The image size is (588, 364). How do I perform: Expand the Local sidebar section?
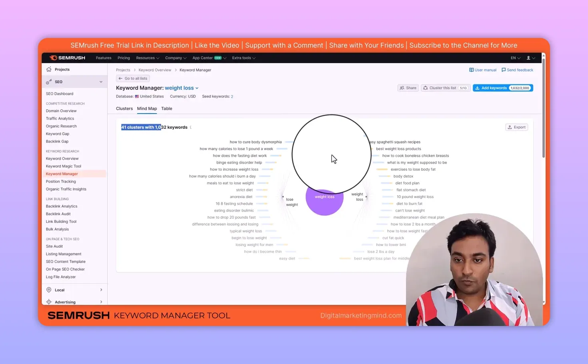101,290
